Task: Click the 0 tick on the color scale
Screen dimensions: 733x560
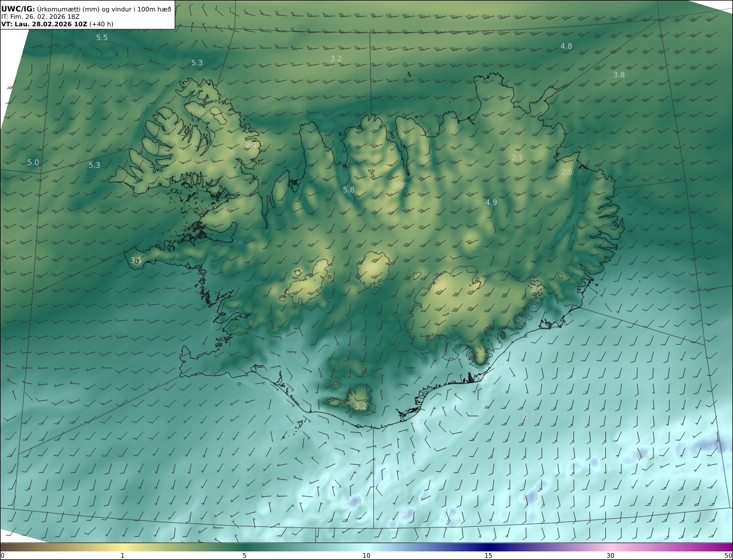Action: click(2, 555)
